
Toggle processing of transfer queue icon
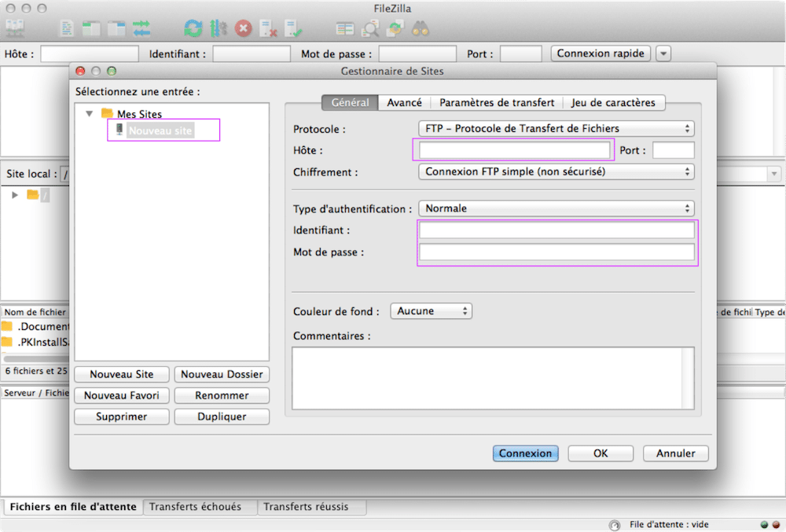pos(219,28)
